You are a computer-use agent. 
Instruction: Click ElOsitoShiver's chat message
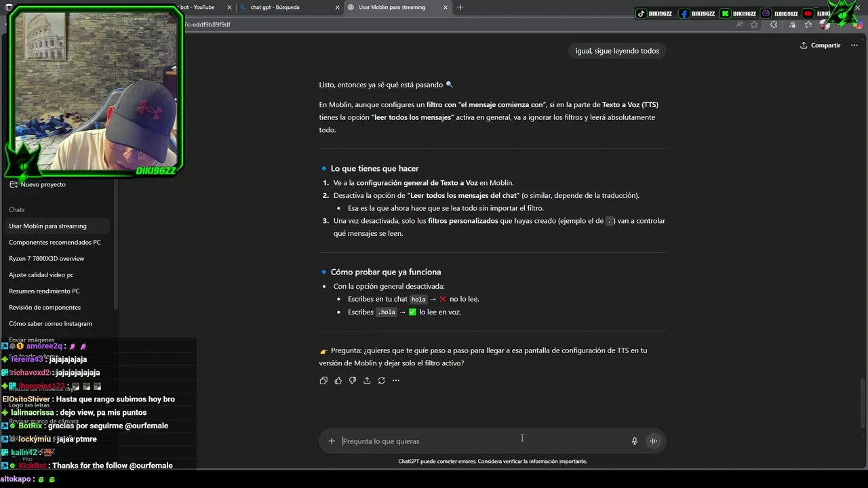point(89,399)
